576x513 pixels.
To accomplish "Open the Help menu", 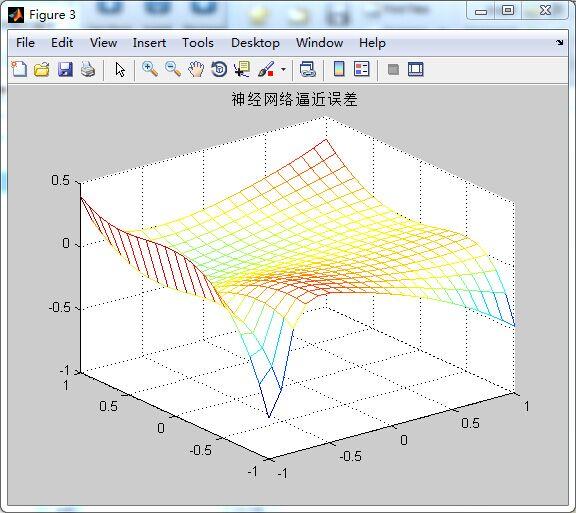I will point(372,43).
